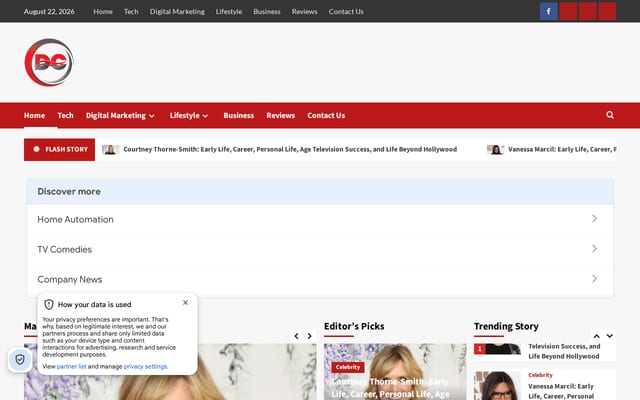Move Trending Story list up
Screen dimensions: 640x400
point(596,336)
